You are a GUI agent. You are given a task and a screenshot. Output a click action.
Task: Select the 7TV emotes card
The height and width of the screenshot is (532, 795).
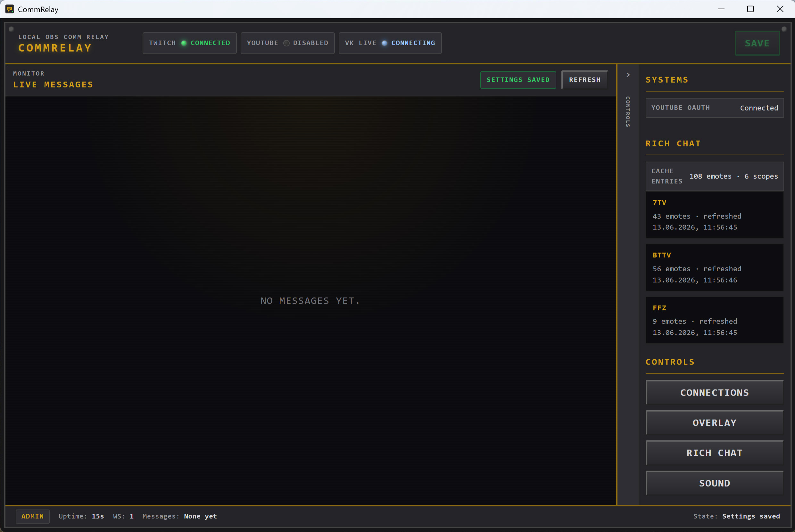715,215
